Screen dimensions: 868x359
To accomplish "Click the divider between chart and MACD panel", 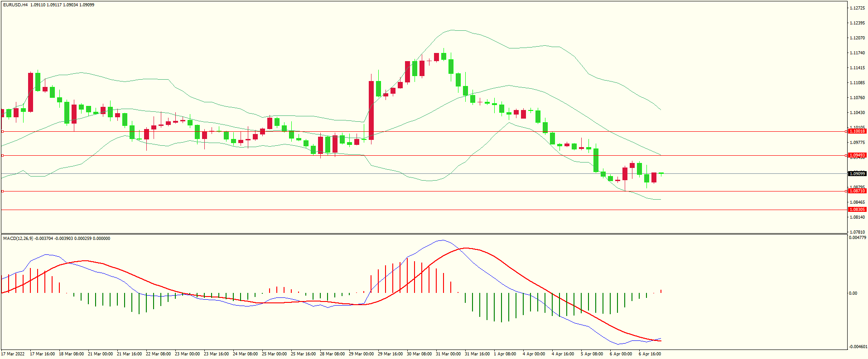I will coord(424,234).
